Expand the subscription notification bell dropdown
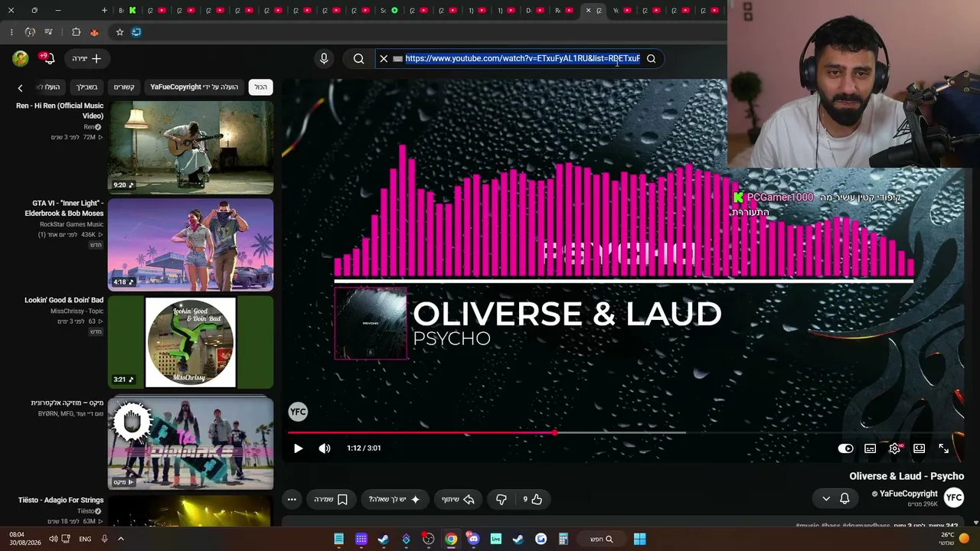Screen dimensions: 980x551 click(x=835, y=499)
